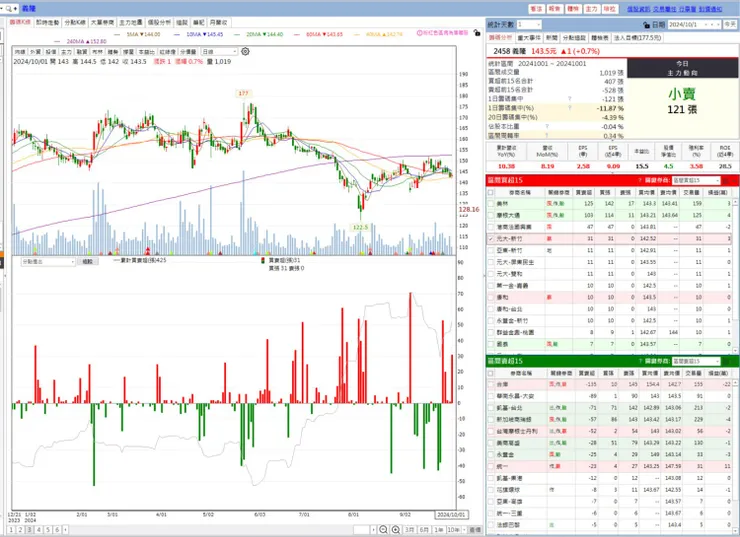Viewport: 740px width, 537px height.
Task: Click the help icon beside 區間周轉率
Action: coord(547,135)
